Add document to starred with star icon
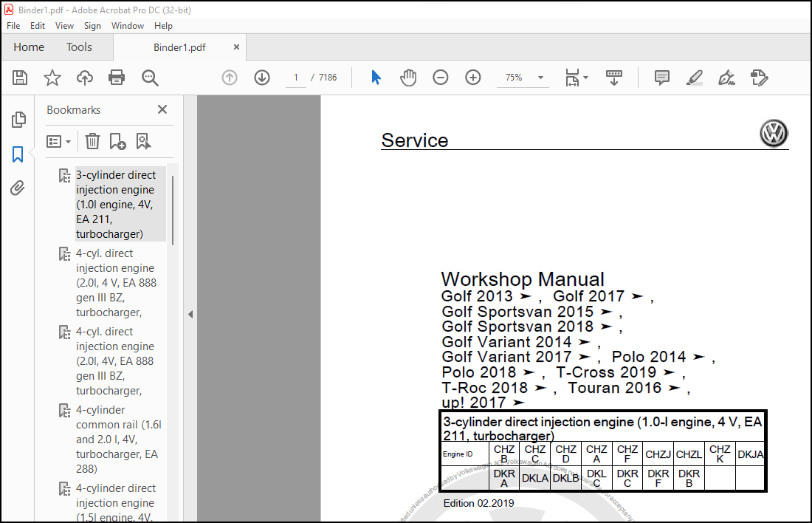 (52, 78)
